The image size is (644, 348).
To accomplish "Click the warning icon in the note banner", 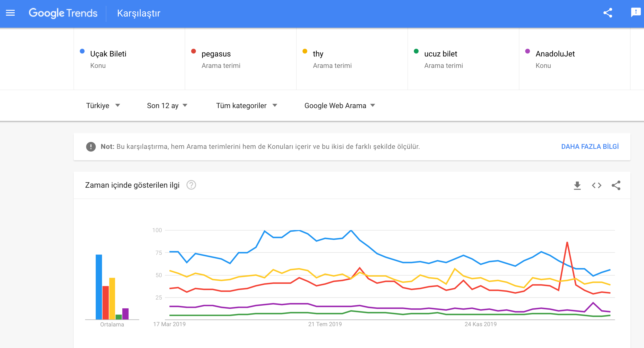I will (x=91, y=146).
